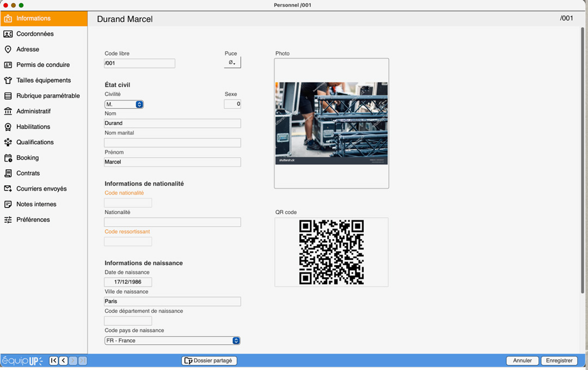Screen dimensions: 588x370
Task: Open the Civilité dropdown
Action: click(124, 104)
